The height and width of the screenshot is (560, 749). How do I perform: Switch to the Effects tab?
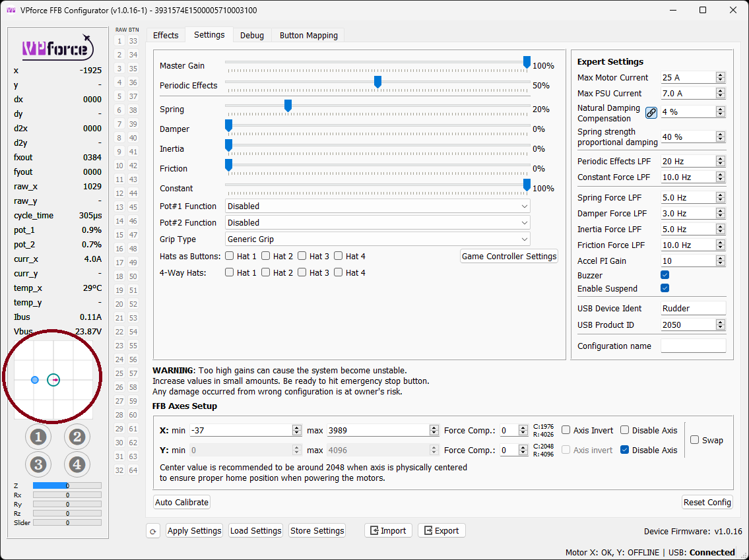coord(166,36)
